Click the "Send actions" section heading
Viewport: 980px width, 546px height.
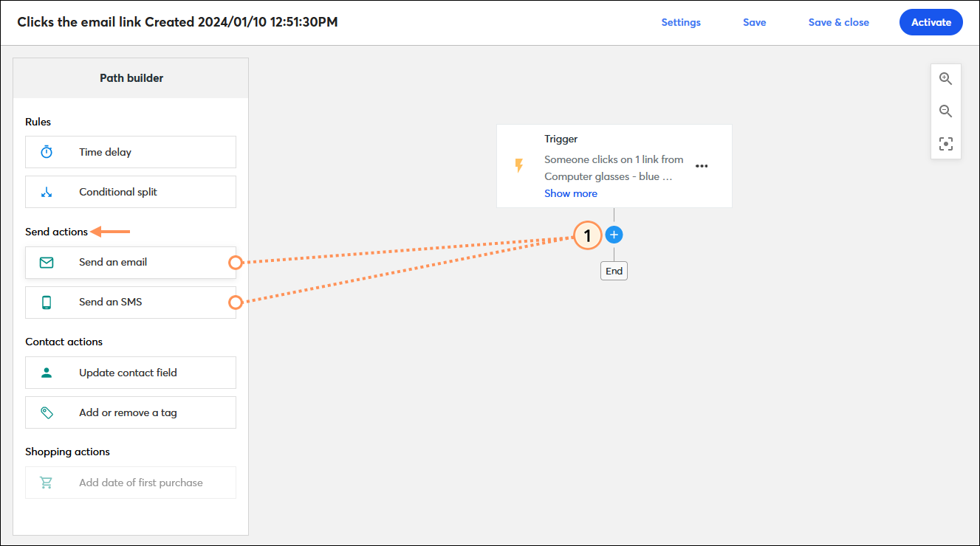point(56,232)
